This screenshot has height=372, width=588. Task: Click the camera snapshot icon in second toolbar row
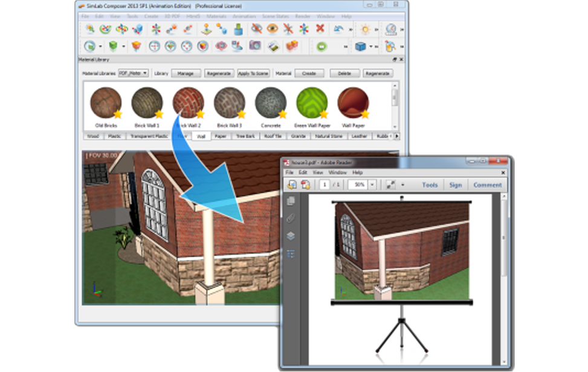pos(255,46)
